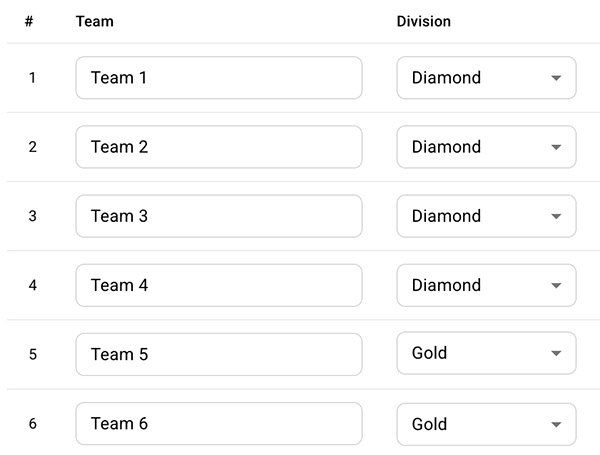Image resolution: width=600 pixels, height=455 pixels.
Task: Click row number 4 label
Action: (x=33, y=285)
